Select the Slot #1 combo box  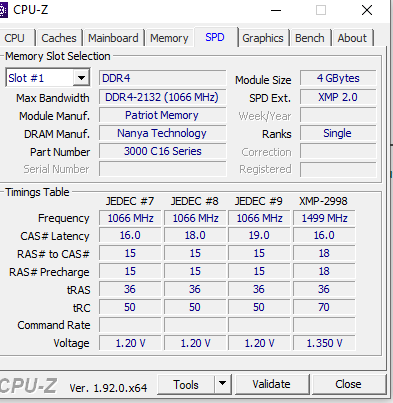tap(48, 78)
